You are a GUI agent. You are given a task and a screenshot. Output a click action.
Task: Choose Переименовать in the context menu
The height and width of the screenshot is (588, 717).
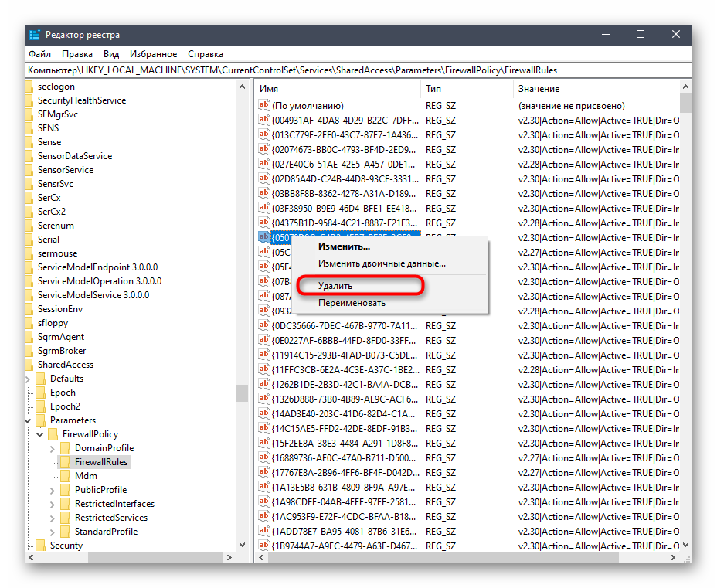tap(352, 303)
